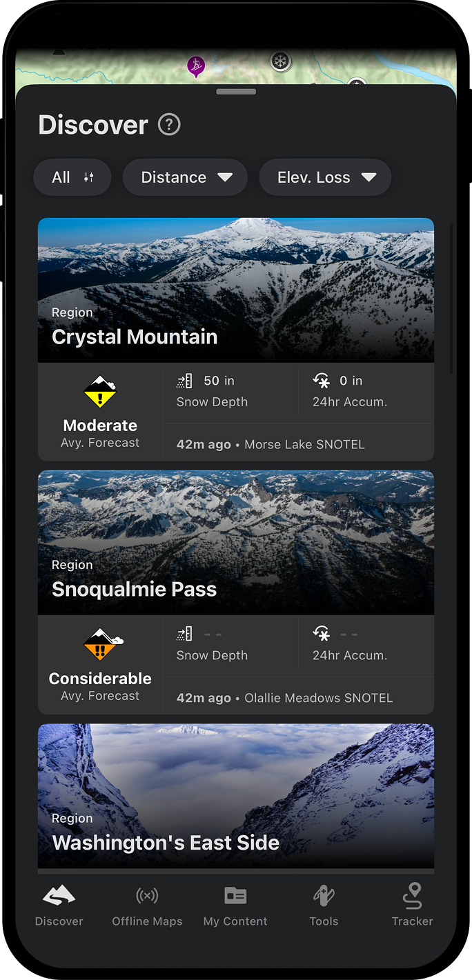The image size is (472, 980).
Task: Open the Tracker tab
Action: click(x=412, y=905)
